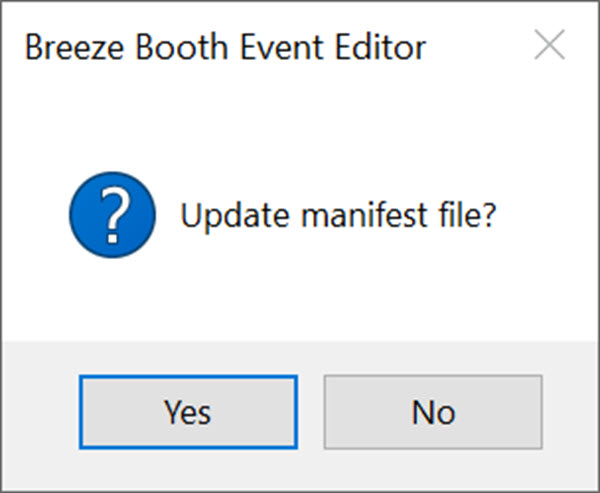This screenshot has height=493, width=600.
Task: Close the dialog with the X
Action: coord(549,45)
